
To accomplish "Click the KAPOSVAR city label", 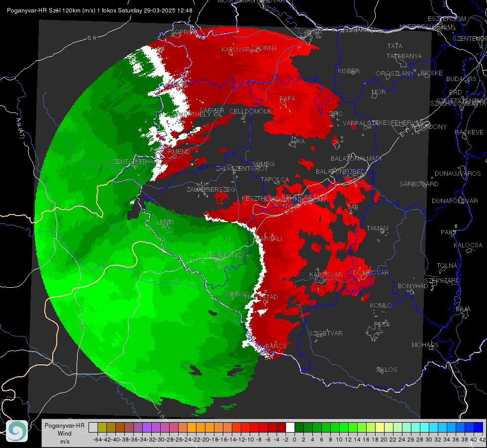I will 326,275.
